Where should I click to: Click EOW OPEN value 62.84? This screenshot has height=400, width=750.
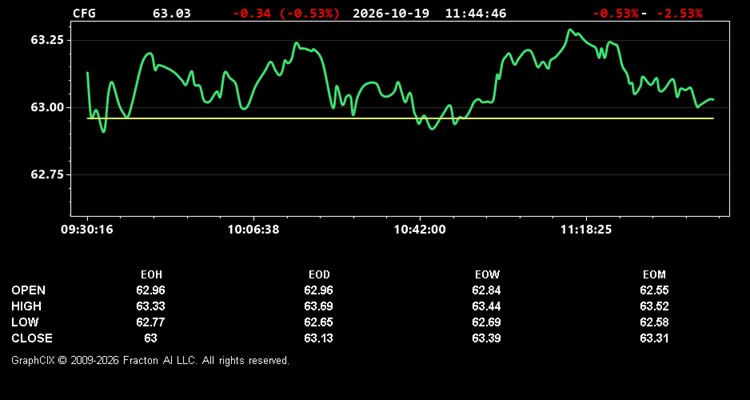486,290
